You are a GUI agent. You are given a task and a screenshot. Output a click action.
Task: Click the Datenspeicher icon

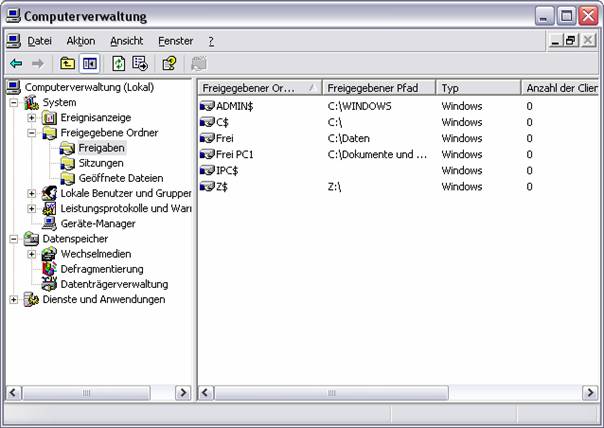31,239
